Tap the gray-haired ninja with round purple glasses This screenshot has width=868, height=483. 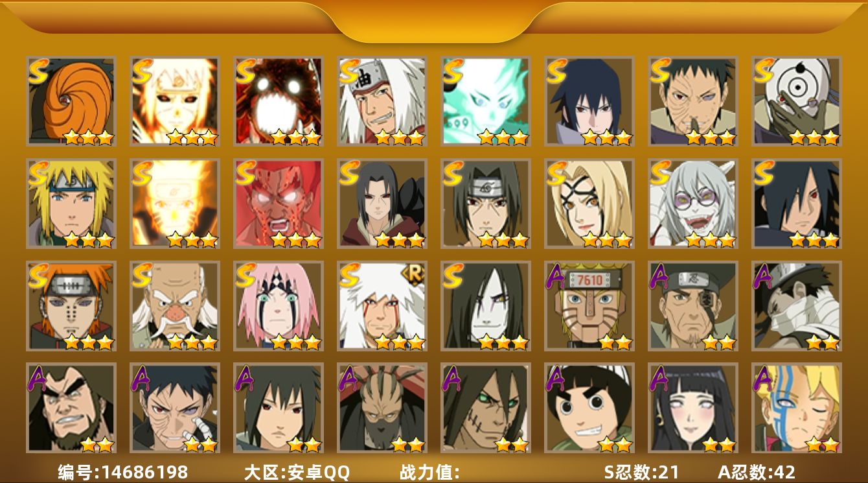[693, 204]
